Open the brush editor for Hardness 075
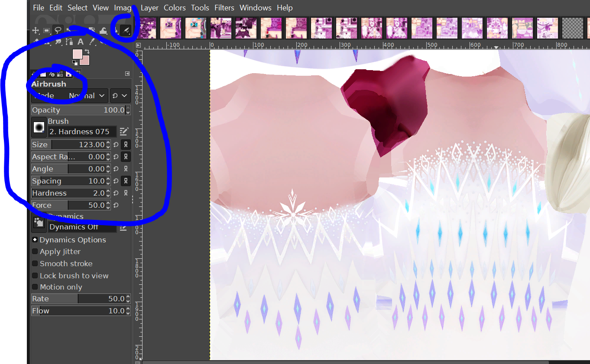590x364 pixels. (124, 132)
